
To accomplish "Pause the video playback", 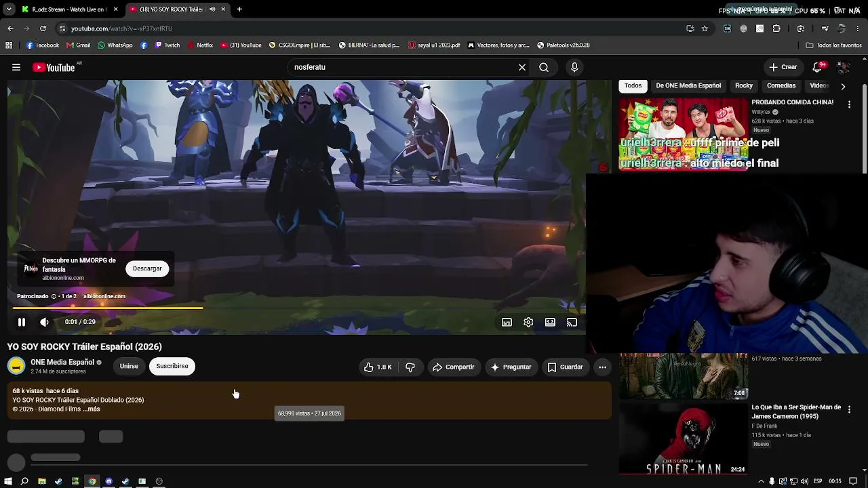I will (22, 323).
